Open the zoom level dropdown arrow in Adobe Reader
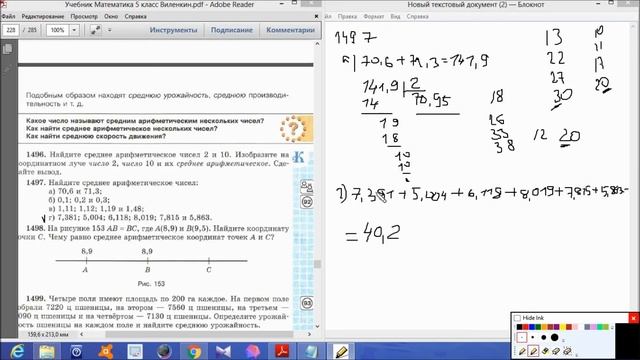The height and width of the screenshot is (360, 640). click(74, 30)
